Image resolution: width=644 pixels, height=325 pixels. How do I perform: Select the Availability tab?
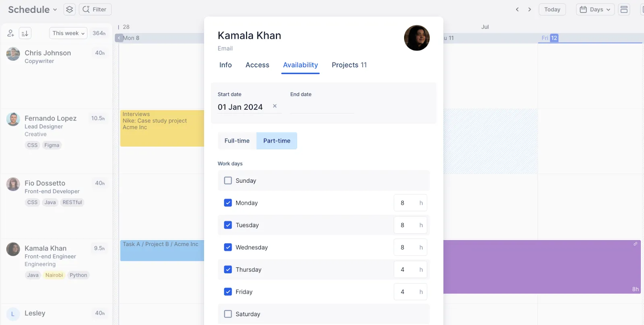click(300, 65)
